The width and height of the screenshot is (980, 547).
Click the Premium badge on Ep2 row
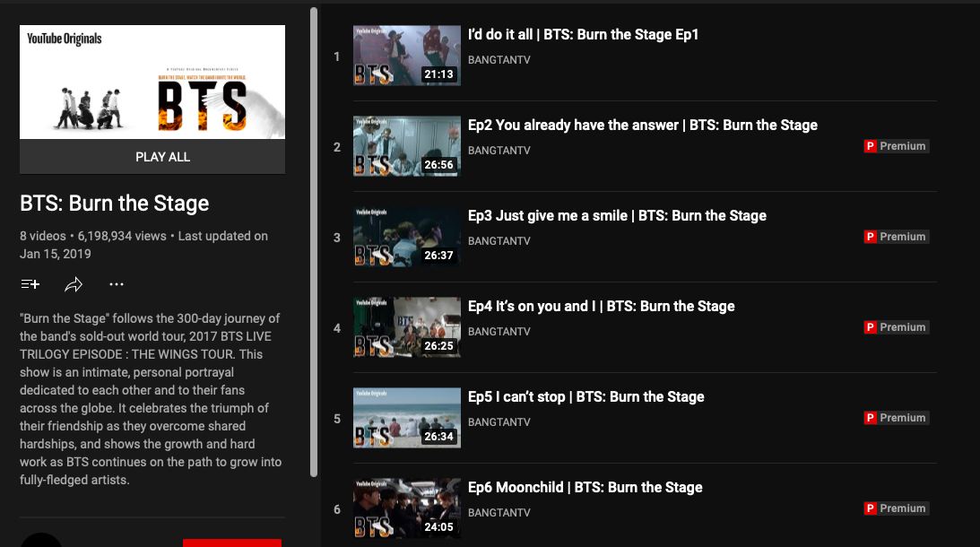(x=897, y=146)
